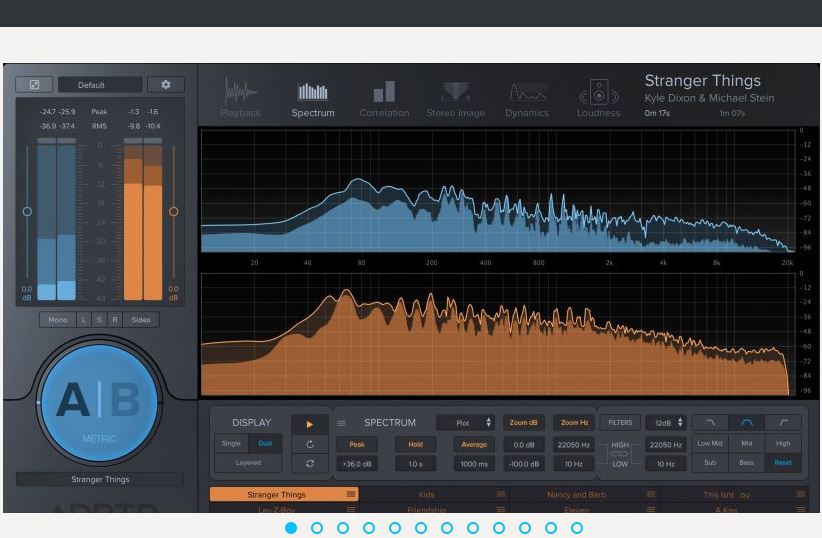Screen dimensions: 822x538
Task: Click the Zoom Hz button
Action: [574, 423]
